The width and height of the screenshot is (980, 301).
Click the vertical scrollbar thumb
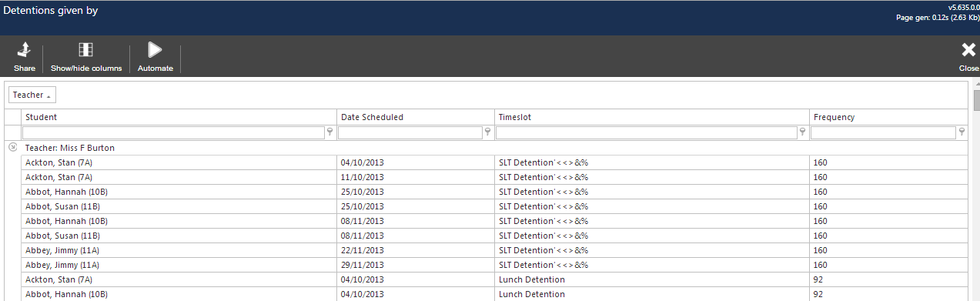[976, 101]
